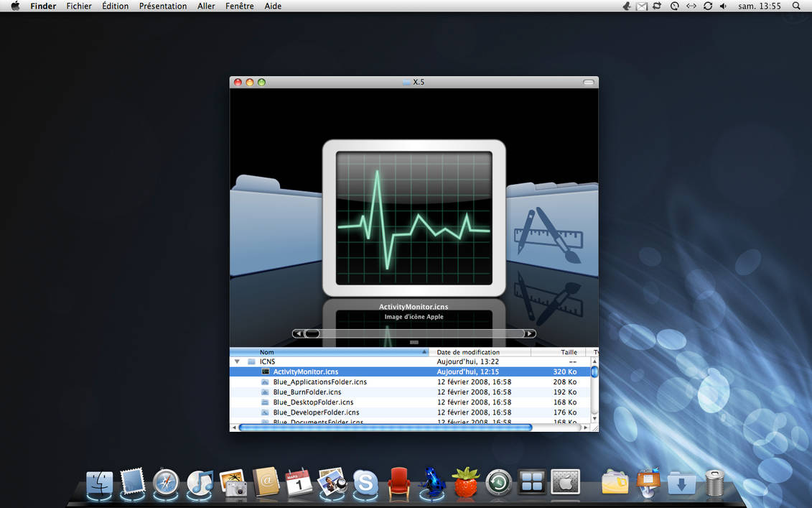Open the Présentation menu
This screenshot has width=812, height=508.
click(162, 6)
